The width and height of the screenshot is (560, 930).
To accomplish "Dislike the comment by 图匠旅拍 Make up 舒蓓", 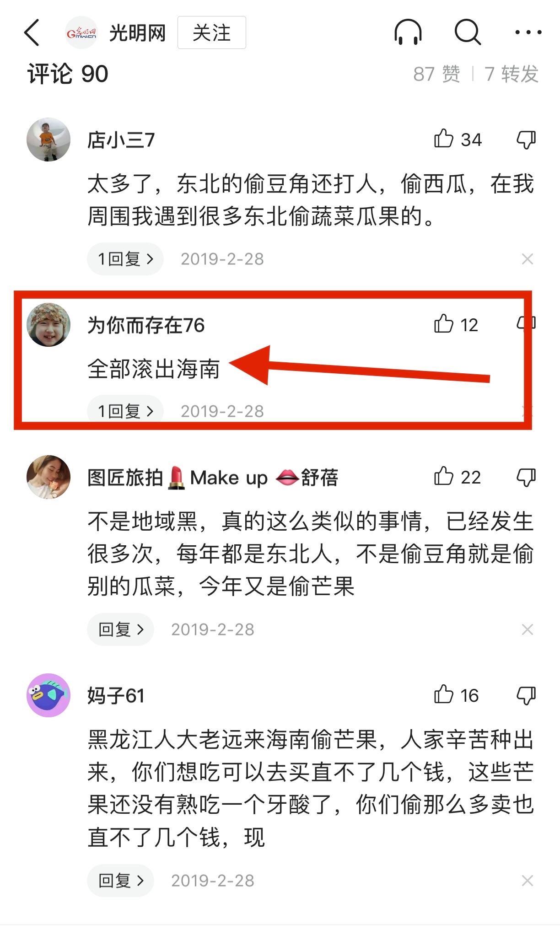I will [x=526, y=478].
